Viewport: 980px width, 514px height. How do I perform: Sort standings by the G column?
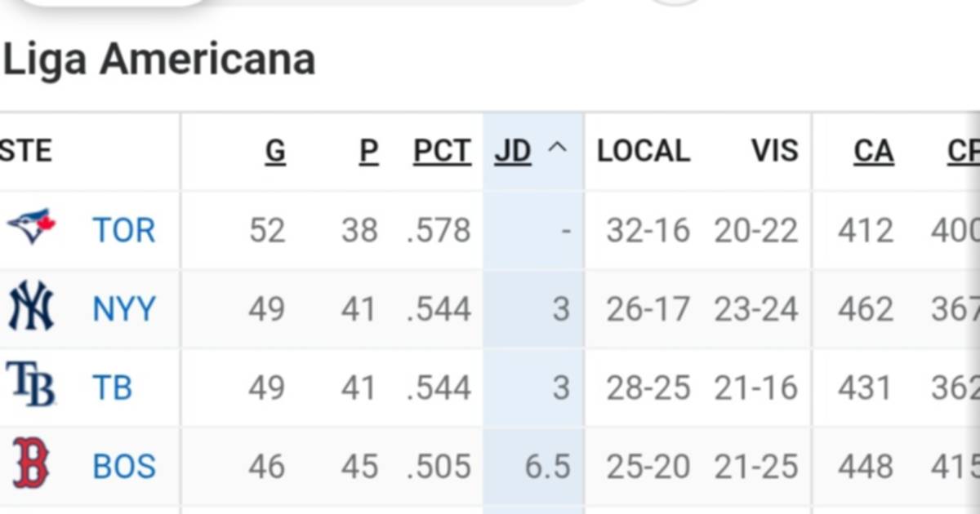(x=277, y=150)
